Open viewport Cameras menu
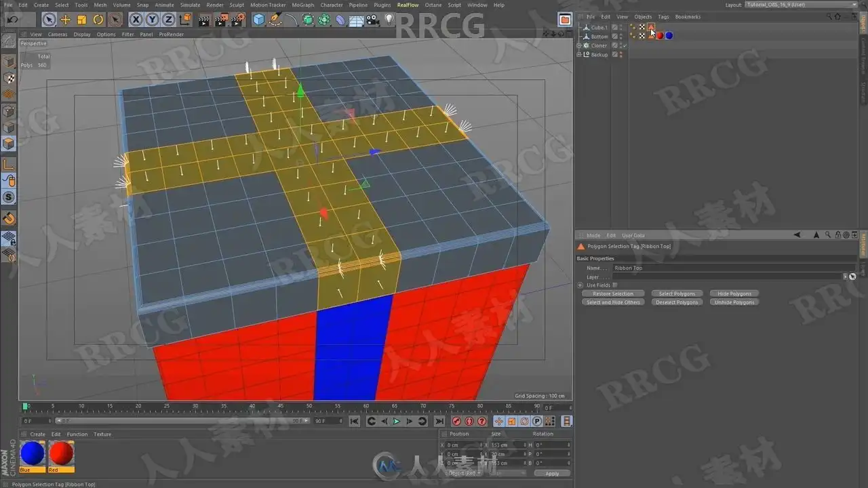The image size is (868, 488). (x=57, y=34)
